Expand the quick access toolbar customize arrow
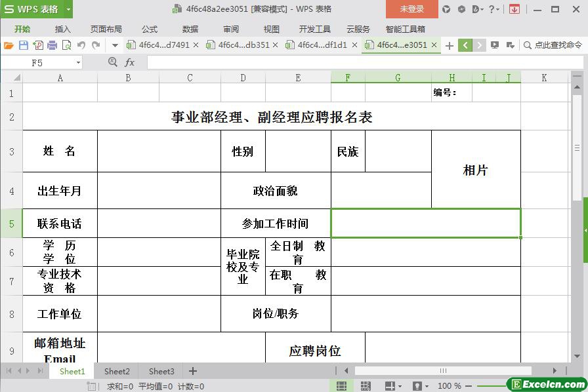The image size is (588, 392). 115,45
